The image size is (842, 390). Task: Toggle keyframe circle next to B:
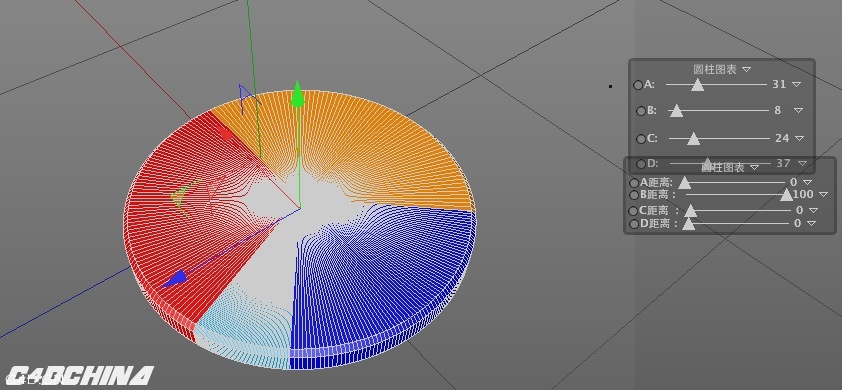coord(641,111)
